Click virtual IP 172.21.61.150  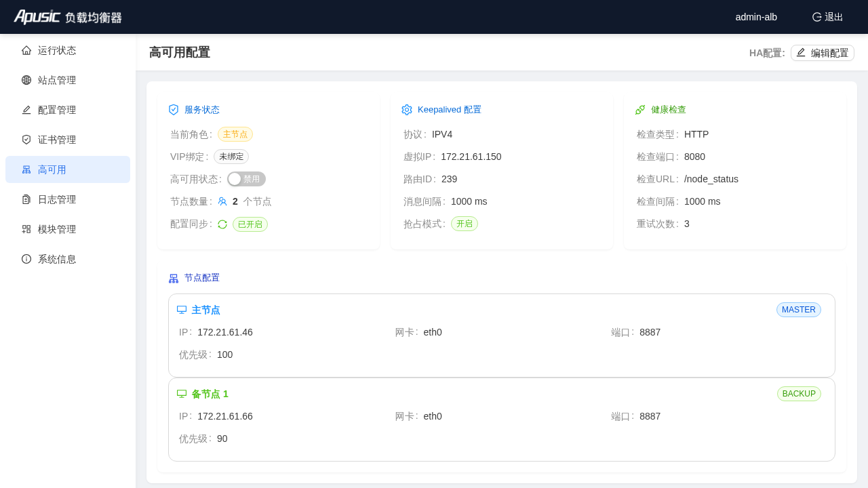(471, 157)
